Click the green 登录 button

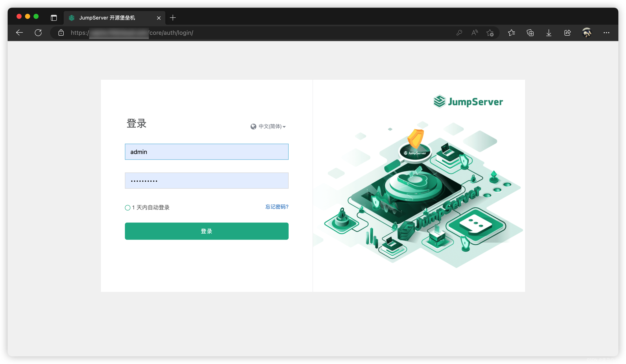tap(206, 231)
